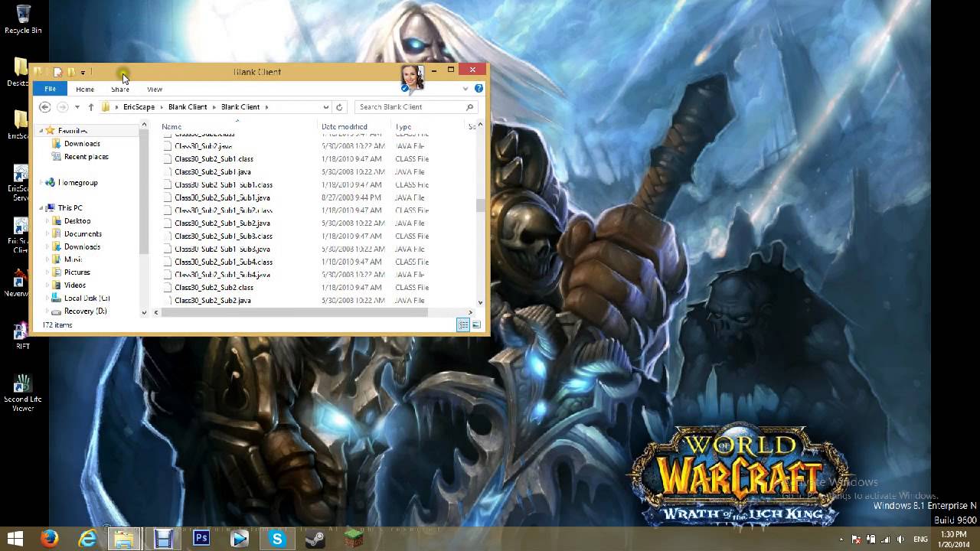Select Music under This PC
The width and height of the screenshot is (980, 551).
coord(73,259)
